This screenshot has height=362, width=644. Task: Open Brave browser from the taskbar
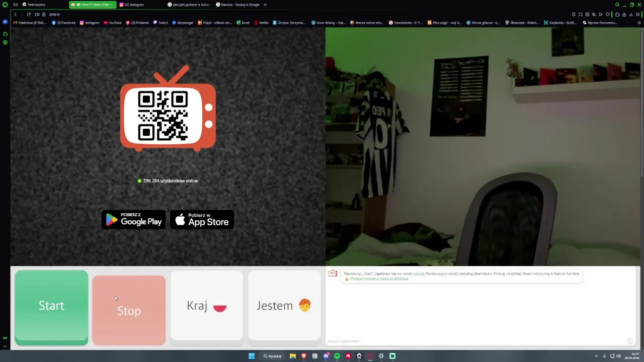304,356
